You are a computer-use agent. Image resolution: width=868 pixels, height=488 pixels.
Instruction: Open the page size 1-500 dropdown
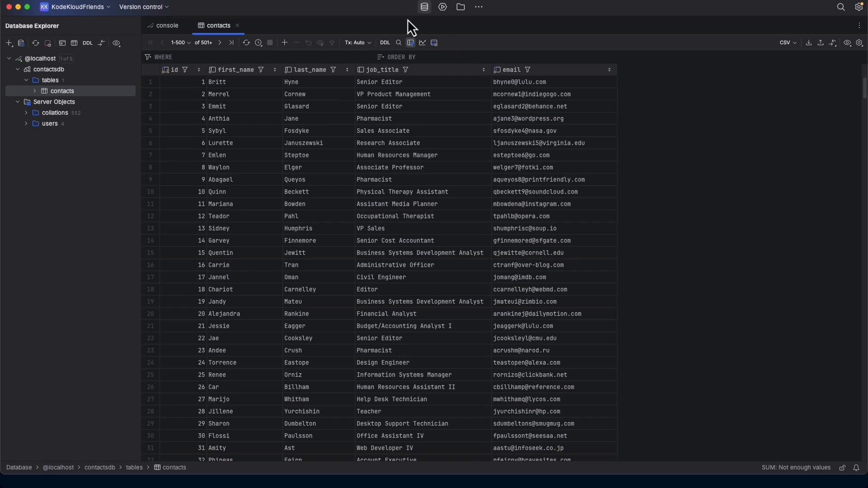[181, 43]
